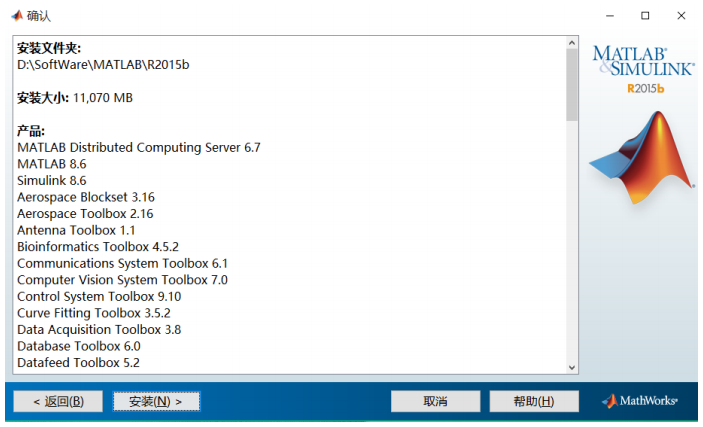Select Communications System Toolbox 6.1
Viewport: 703px width, 427px height.
click(122, 263)
